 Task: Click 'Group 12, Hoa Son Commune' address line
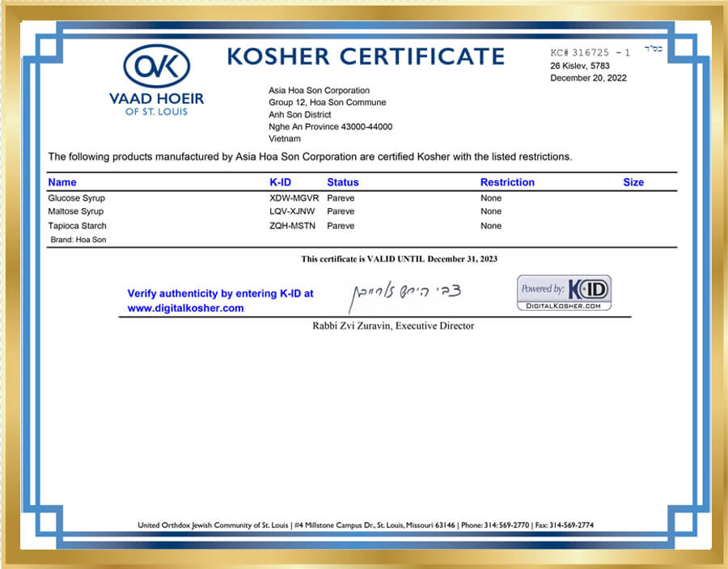[328, 103]
